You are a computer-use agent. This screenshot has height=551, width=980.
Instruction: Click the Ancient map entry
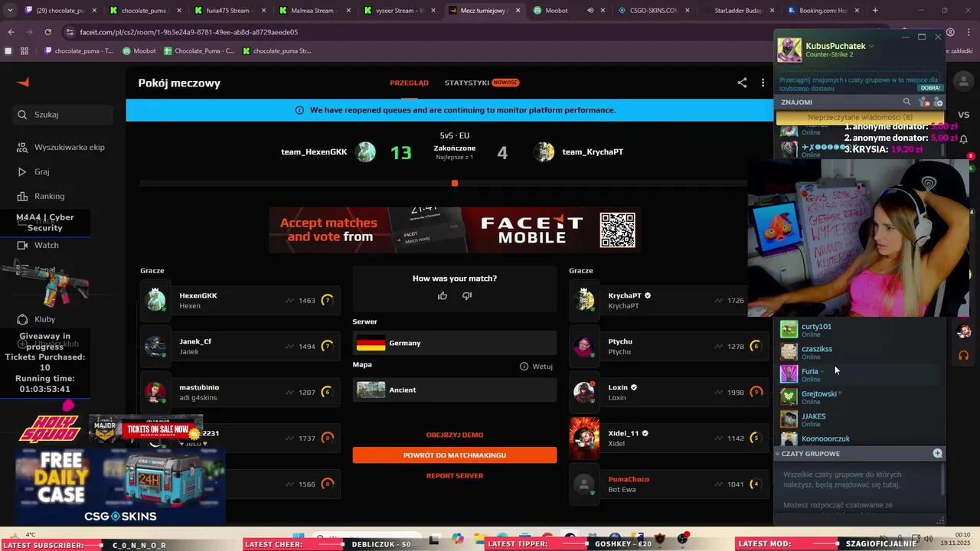pyautogui.click(x=455, y=390)
